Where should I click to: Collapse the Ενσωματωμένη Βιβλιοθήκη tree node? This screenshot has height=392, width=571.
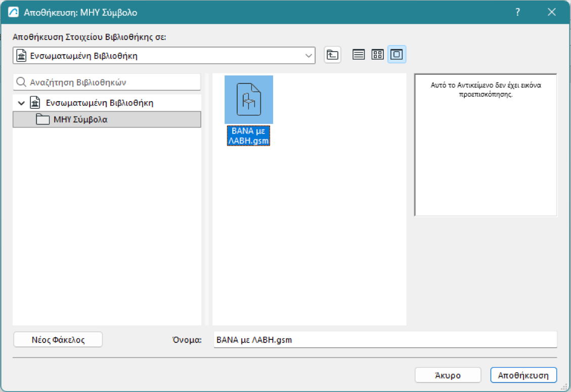(21, 103)
